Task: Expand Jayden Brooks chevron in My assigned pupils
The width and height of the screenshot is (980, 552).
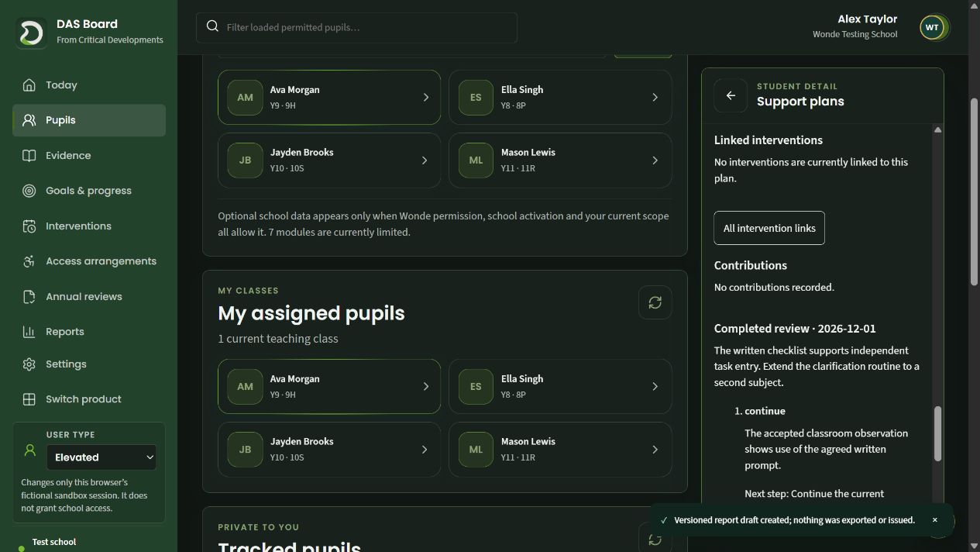Action: [425, 450]
